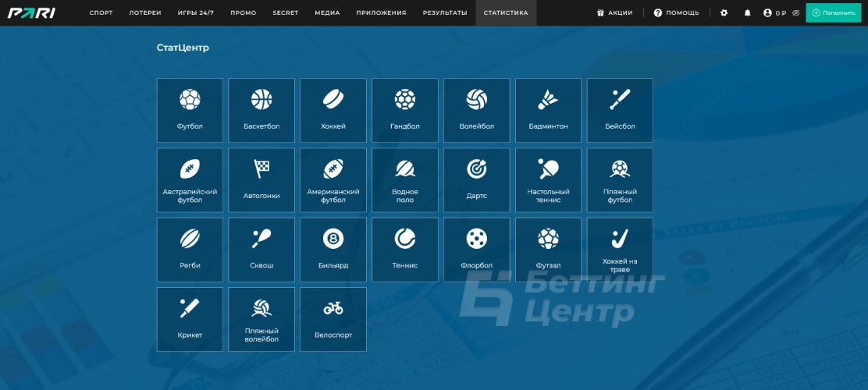Viewport: 868px width, 390px height.
Task: Select the Крикет bat tile
Action: pyautogui.click(x=190, y=319)
